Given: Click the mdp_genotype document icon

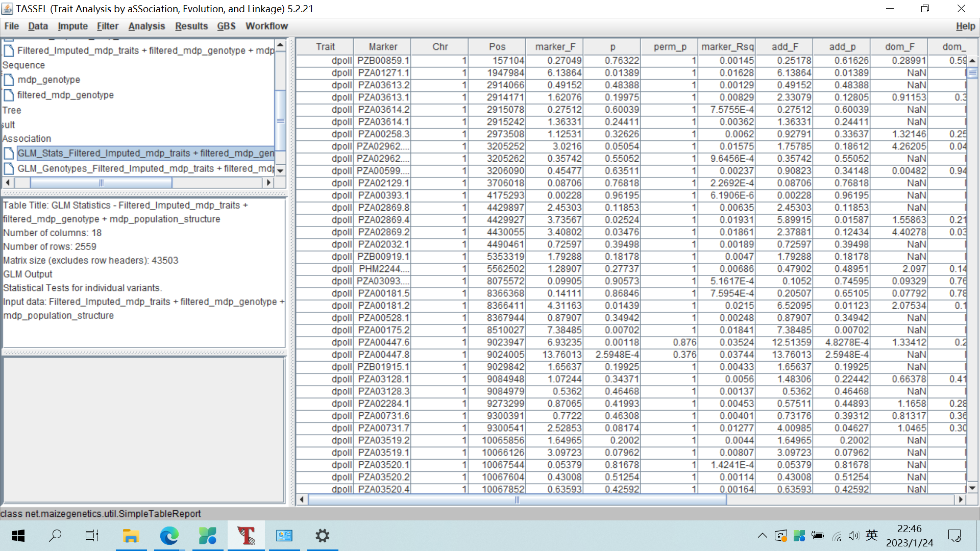Looking at the screenshot, I should 9,80.
